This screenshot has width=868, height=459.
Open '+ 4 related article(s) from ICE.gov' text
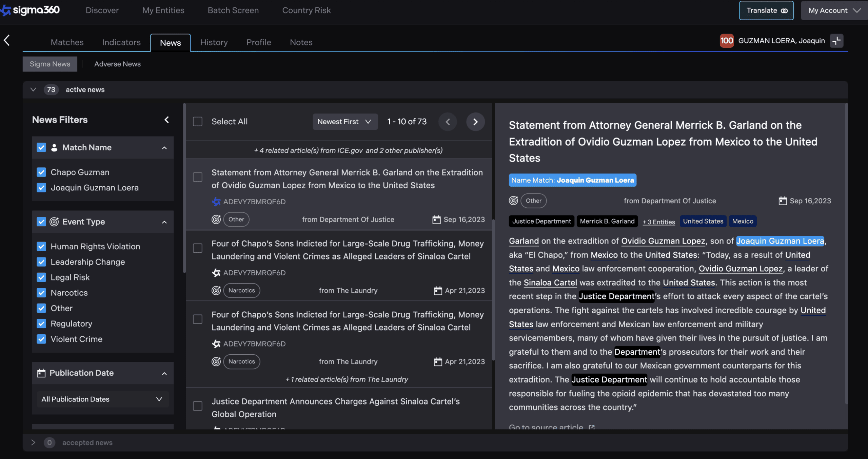pos(348,150)
